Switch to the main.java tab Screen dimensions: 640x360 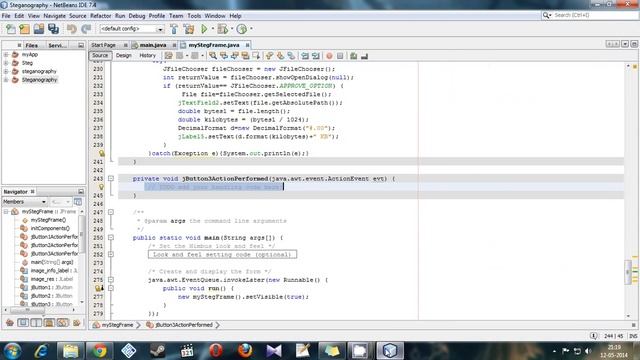153,45
